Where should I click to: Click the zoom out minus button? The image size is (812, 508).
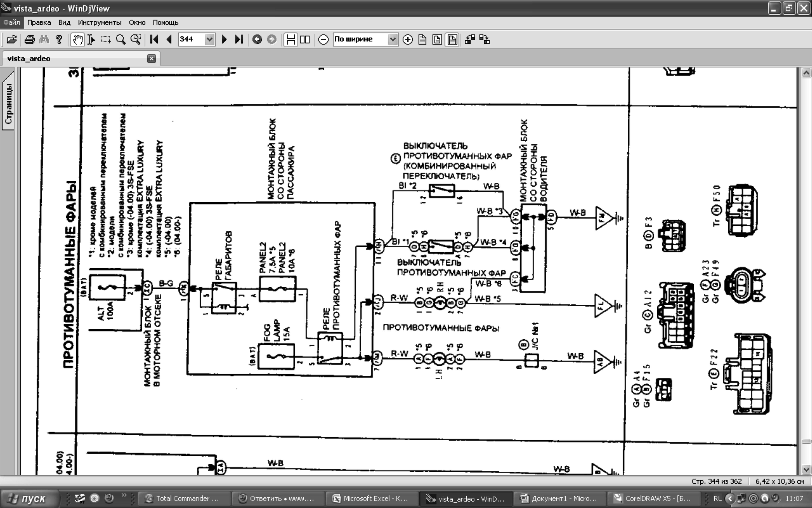point(323,40)
